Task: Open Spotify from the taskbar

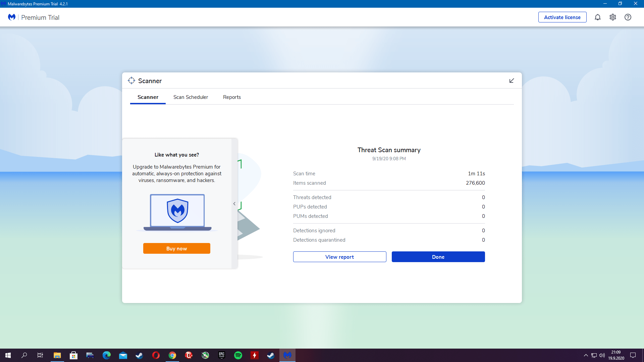Action: tap(238, 355)
